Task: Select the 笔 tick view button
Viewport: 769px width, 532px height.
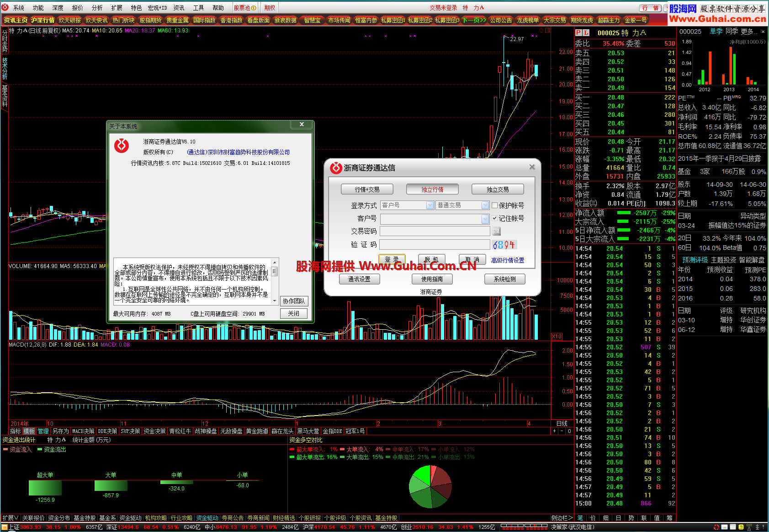Action: coord(580,518)
